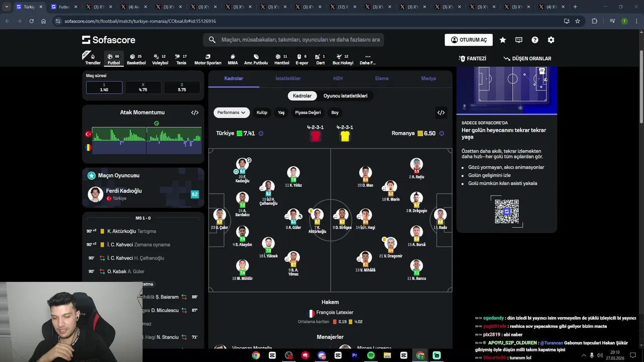The image size is (644, 362).
Task: Click browser reload button
Action: click(31, 21)
